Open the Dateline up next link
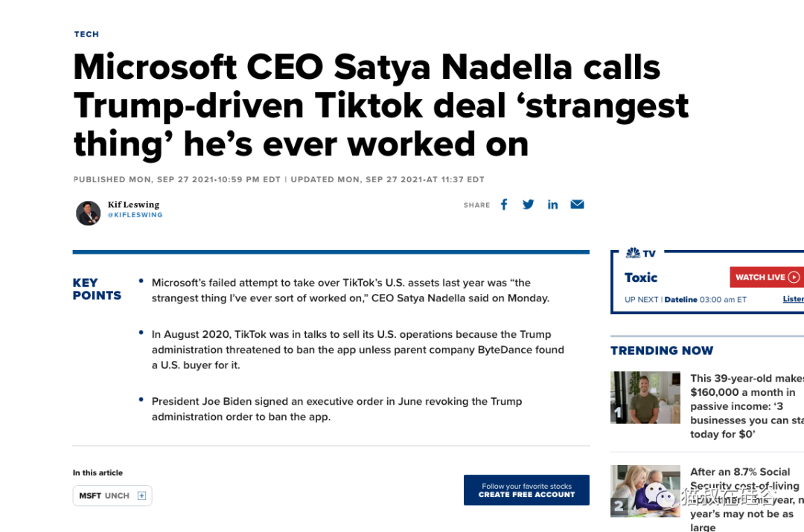Image resolution: width=804 pixels, height=532 pixels. point(680,299)
